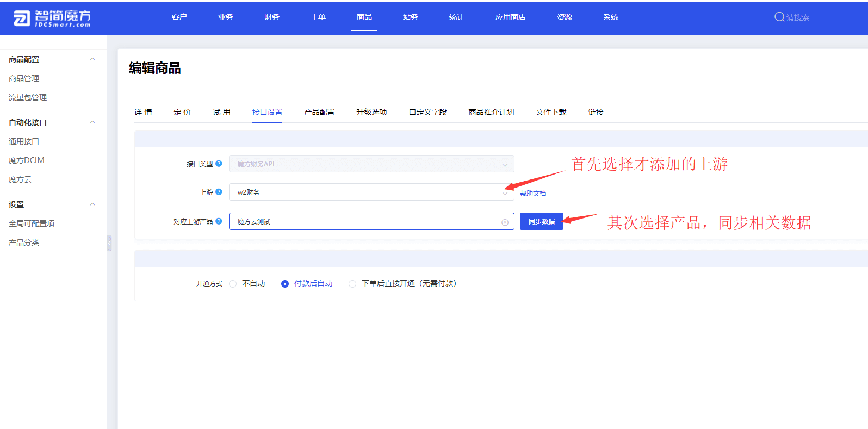
Task: Open the 资源 top menu
Action: point(565,17)
